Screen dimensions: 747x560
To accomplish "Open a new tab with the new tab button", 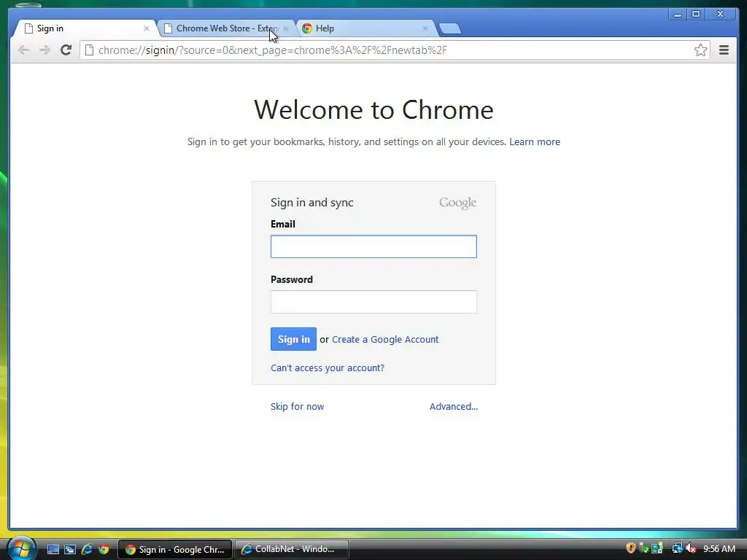I will click(449, 28).
